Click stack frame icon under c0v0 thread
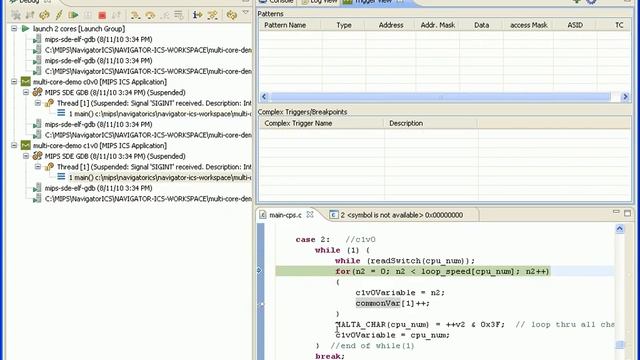The image size is (640, 360). tap(61, 113)
